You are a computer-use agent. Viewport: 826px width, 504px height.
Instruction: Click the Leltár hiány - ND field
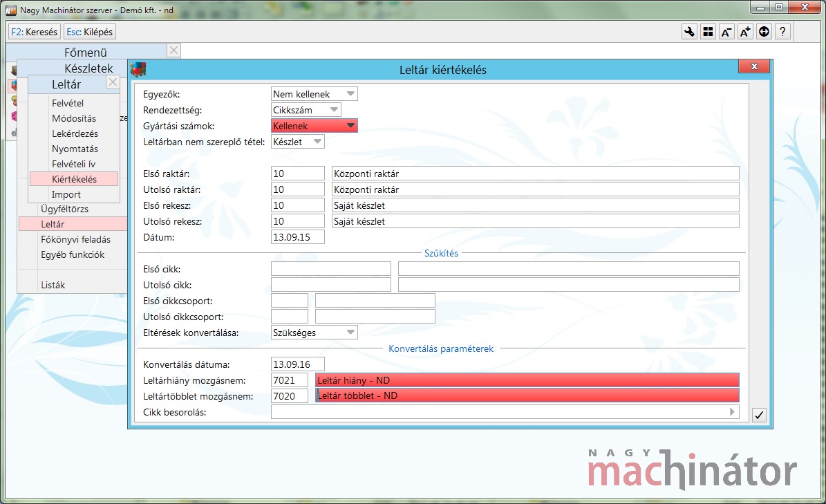click(527, 380)
